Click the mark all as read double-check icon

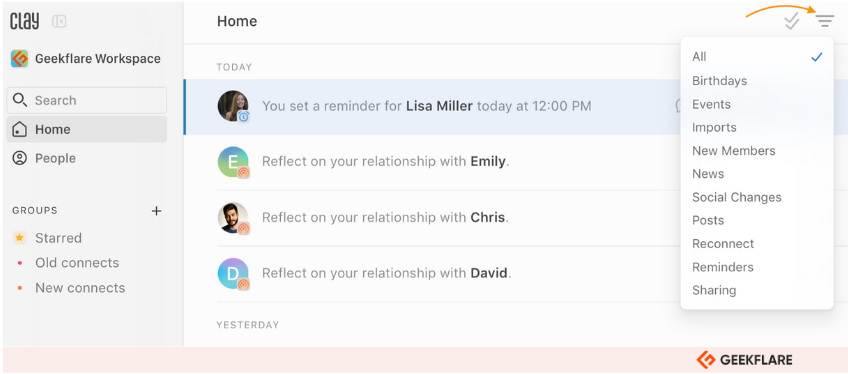(792, 22)
